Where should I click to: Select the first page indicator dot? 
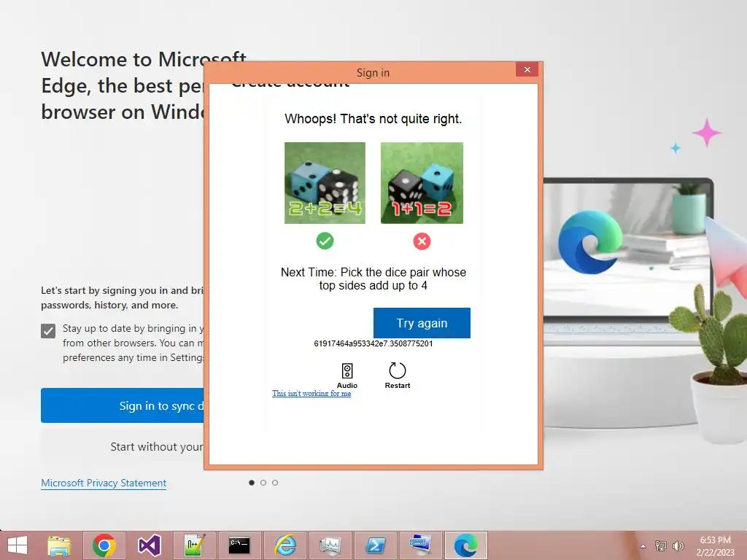point(252,483)
